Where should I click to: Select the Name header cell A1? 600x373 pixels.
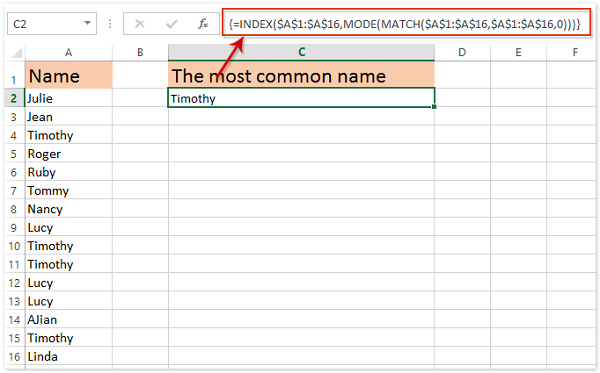pyautogui.click(x=69, y=75)
